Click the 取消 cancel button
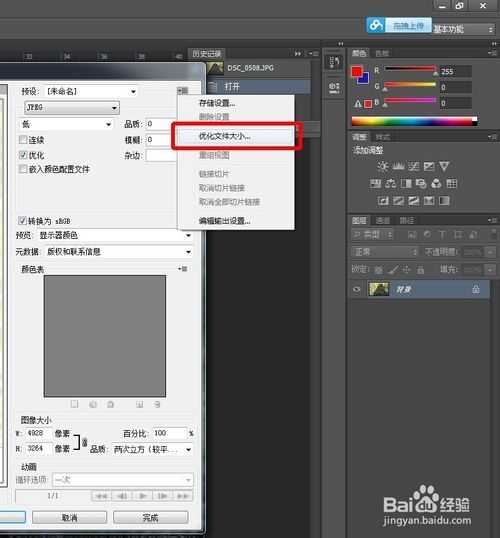This screenshot has height=538, width=500. (x=70, y=517)
